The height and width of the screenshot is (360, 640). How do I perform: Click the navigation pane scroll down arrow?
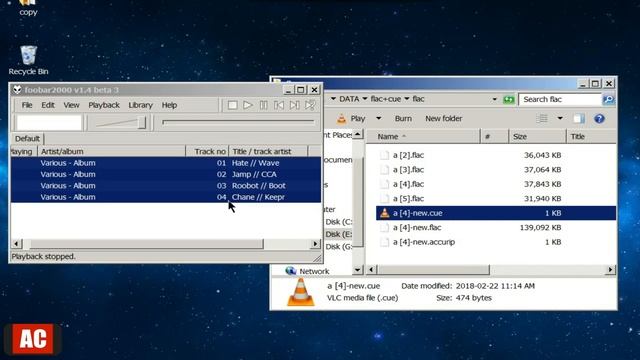pos(358,270)
